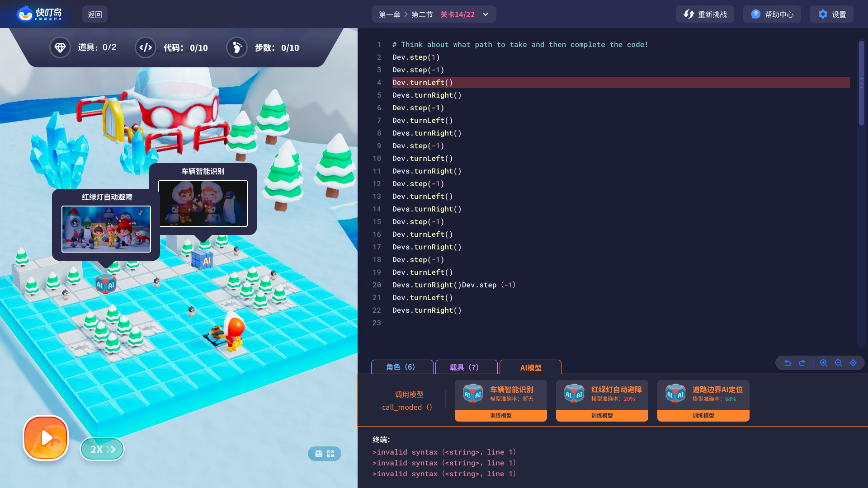The width and height of the screenshot is (868, 488).
Task: Expand game scene to fullscreen
Action: [x=330, y=454]
